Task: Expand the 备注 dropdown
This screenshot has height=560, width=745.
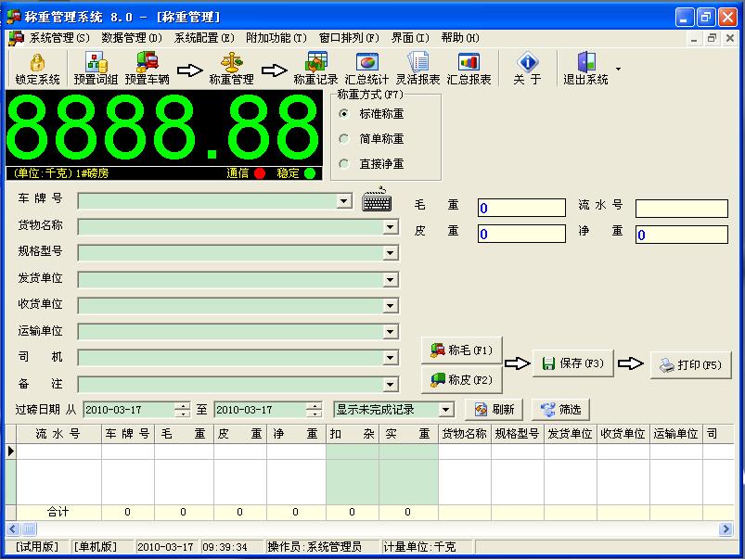Action: point(391,385)
